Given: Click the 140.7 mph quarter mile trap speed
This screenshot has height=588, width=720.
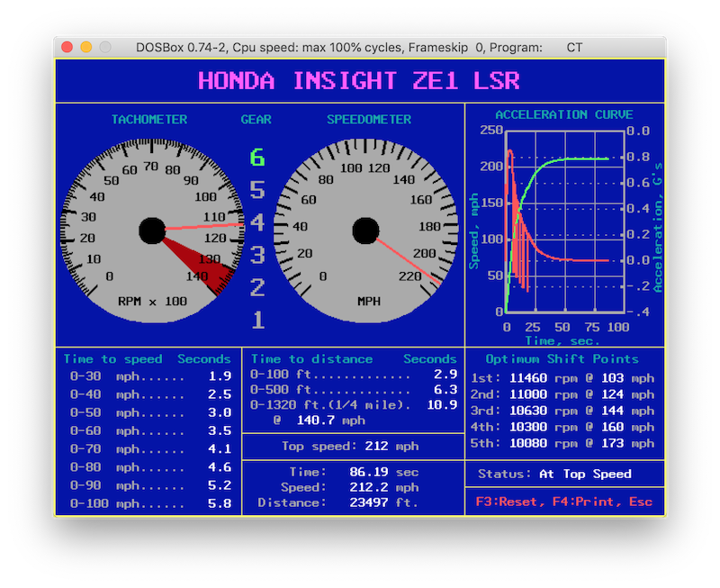Looking at the screenshot, I should [330, 421].
